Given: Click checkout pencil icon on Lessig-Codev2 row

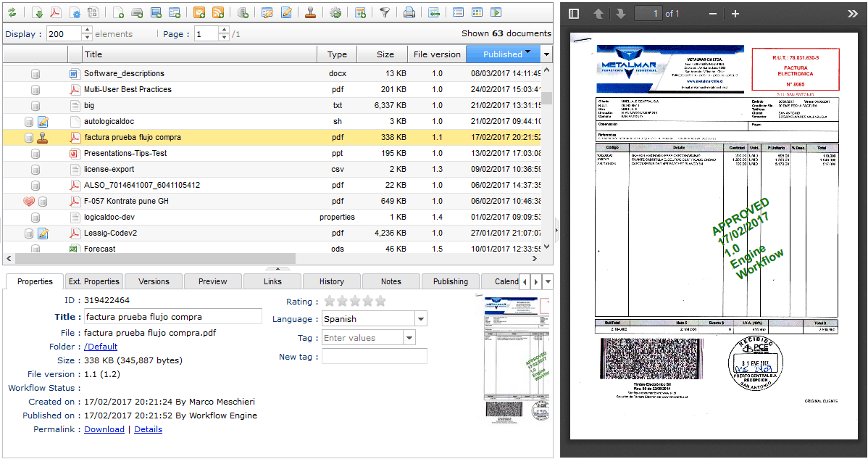Looking at the screenshot, I should pyautogui.click(x=43, y=233).
